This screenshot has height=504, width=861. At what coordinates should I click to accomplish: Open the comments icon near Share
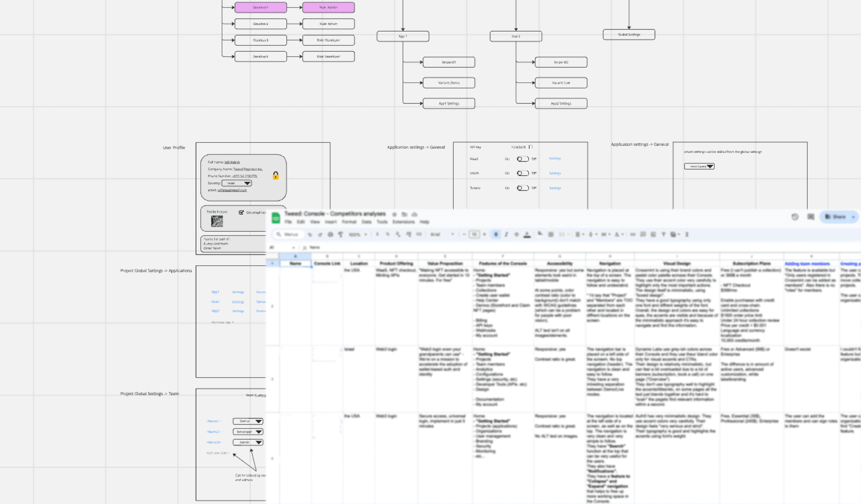tap(811, 217)
